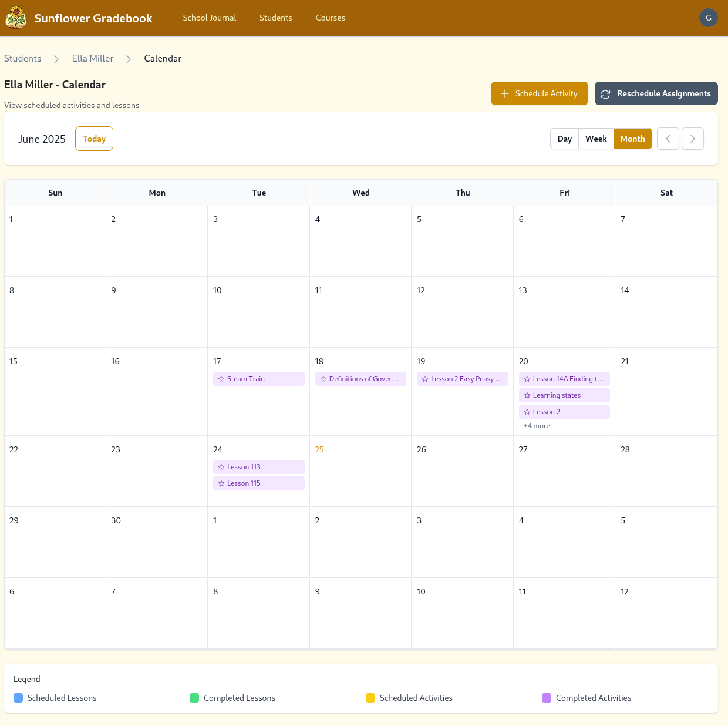
Task: Click the Today button
Action: point(94,139)
